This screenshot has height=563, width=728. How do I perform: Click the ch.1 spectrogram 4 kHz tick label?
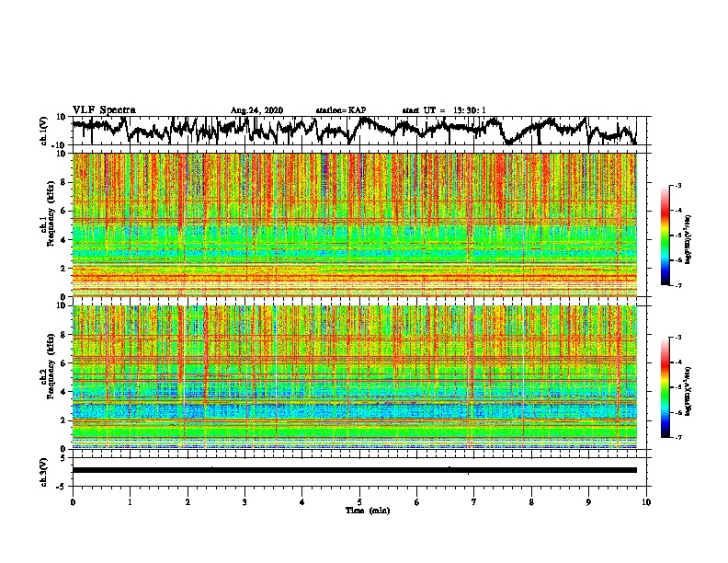[63, 240]
